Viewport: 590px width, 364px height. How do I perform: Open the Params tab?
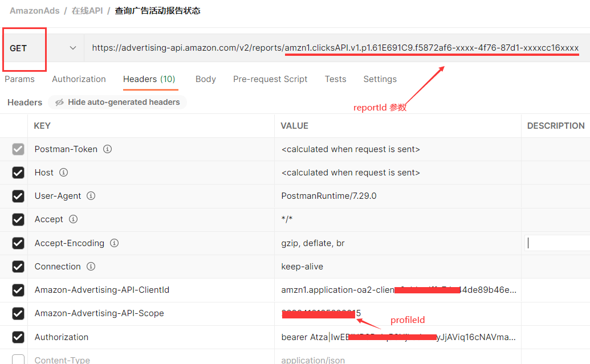click(19, 79)
